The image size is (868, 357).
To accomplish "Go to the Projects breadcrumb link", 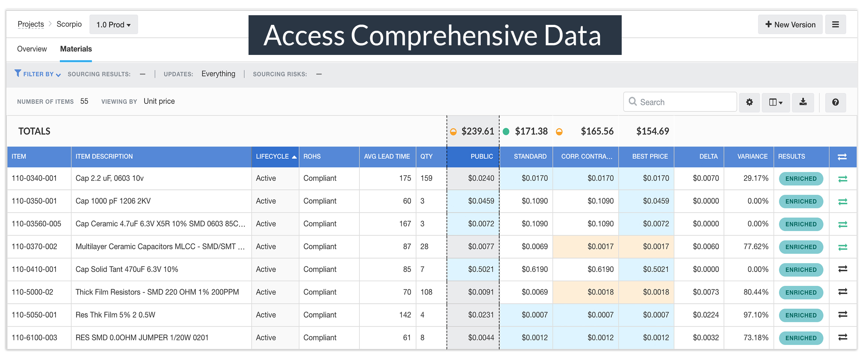I will click(31, 24).
